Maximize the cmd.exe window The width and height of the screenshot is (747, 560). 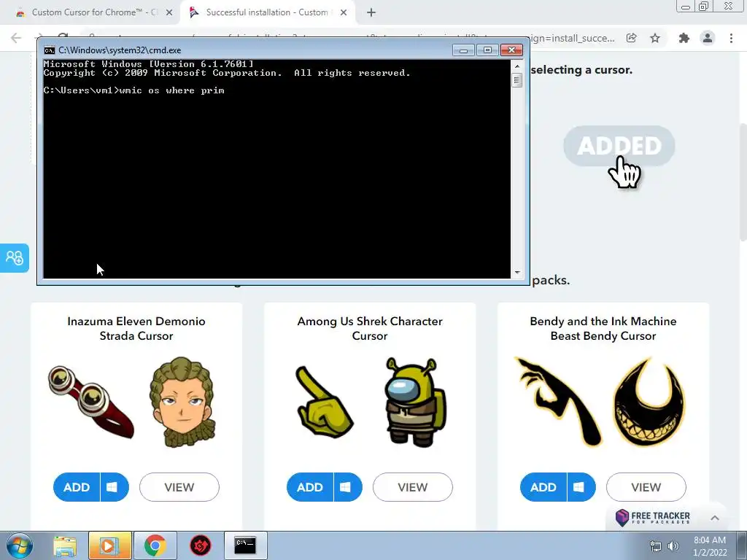coord(487,50)
